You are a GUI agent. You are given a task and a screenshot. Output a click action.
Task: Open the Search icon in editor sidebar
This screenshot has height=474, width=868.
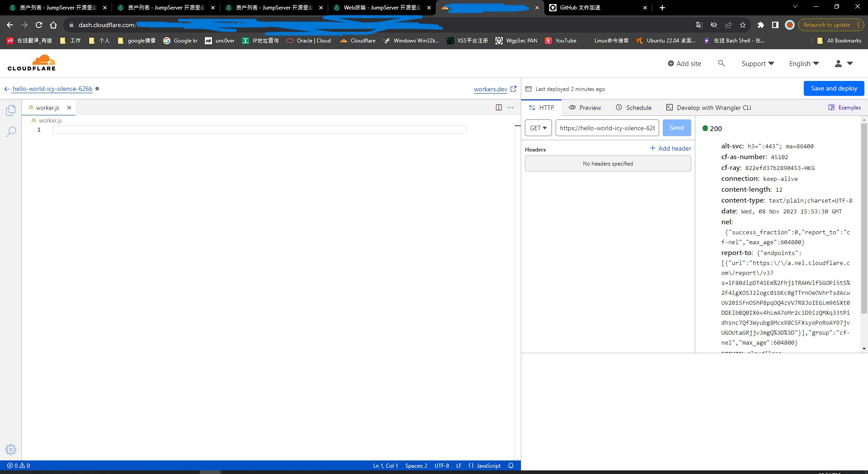click(x=11, y=132)
